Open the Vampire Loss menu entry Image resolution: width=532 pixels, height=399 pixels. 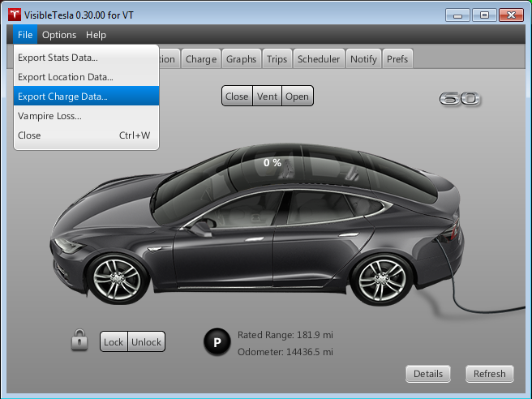[x=86, y=116]
